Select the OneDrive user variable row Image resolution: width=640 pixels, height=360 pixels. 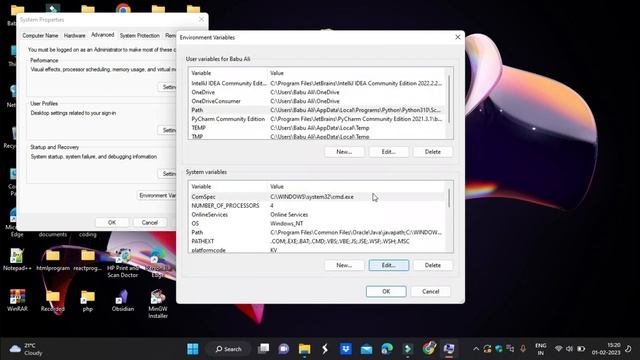coord(317,92)
